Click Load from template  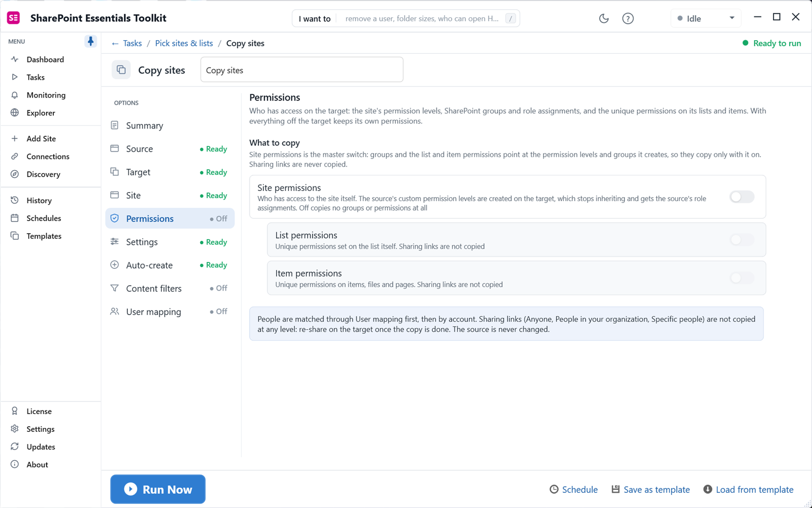coord(748,490)
